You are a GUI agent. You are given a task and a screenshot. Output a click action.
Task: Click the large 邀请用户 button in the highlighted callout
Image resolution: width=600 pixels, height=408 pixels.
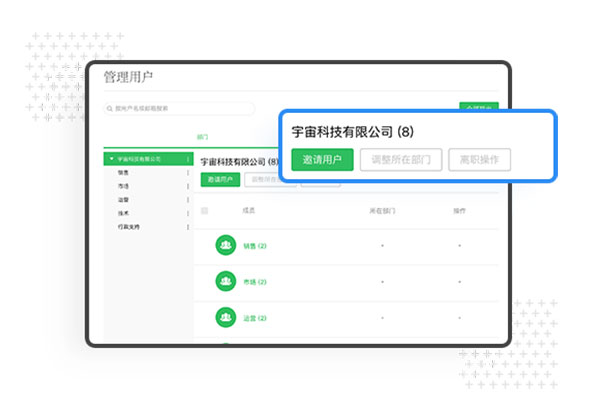point(322,160)
